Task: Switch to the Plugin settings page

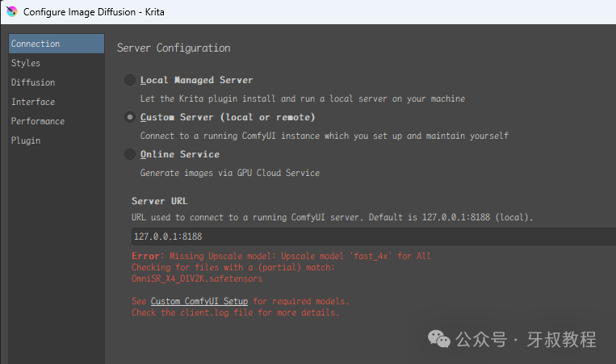Action: 57,140
